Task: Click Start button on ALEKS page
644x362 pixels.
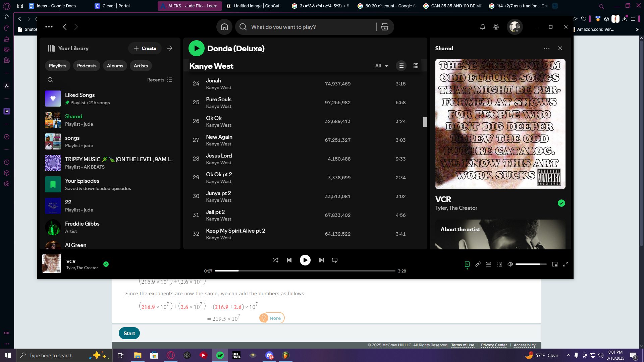Action: click(x=129, y=333)
